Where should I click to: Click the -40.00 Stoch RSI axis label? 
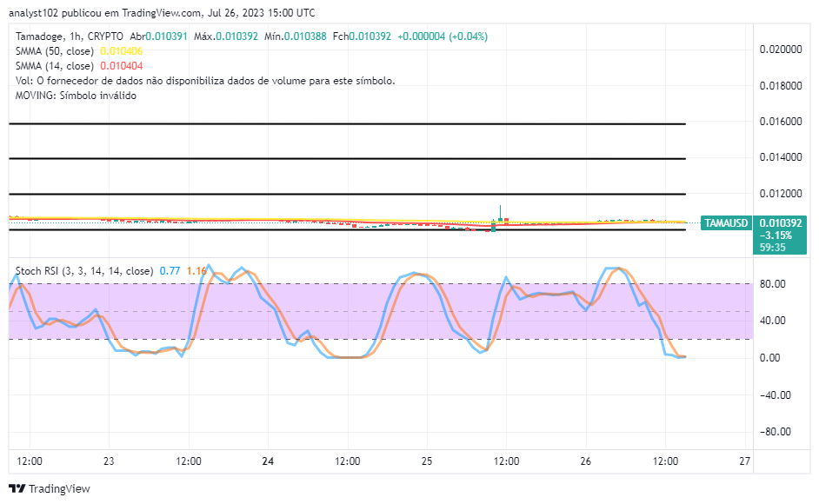tap(776, 395)
